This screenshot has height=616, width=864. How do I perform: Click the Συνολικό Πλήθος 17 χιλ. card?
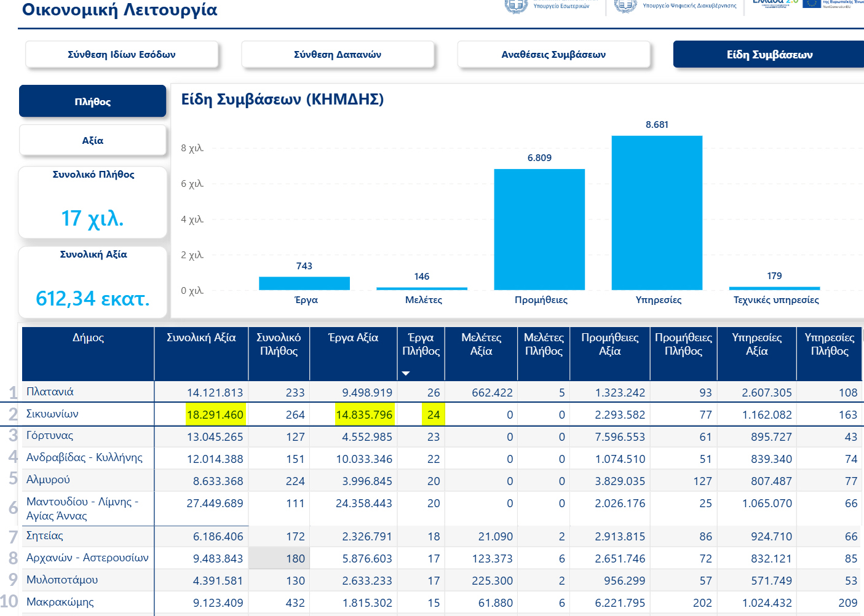tap(93, 202)
